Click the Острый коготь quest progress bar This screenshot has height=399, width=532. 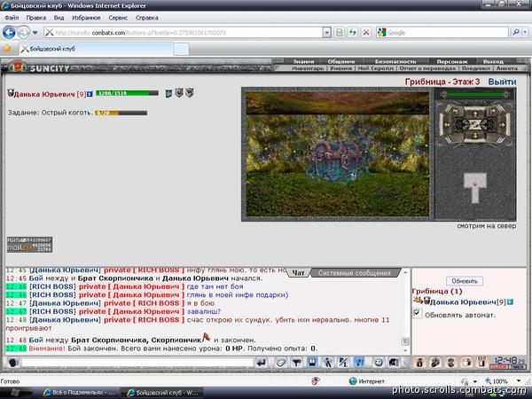tap(121, 113)
